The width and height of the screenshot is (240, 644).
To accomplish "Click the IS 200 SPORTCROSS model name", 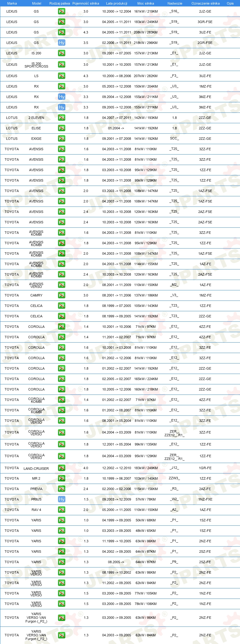I will (37, 65).
